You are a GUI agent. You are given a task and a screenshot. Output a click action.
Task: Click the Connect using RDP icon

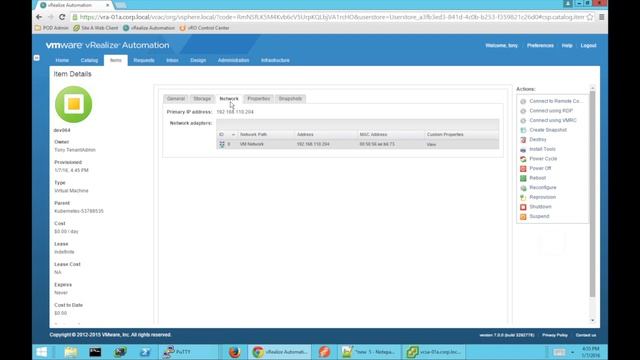point(523,111)
